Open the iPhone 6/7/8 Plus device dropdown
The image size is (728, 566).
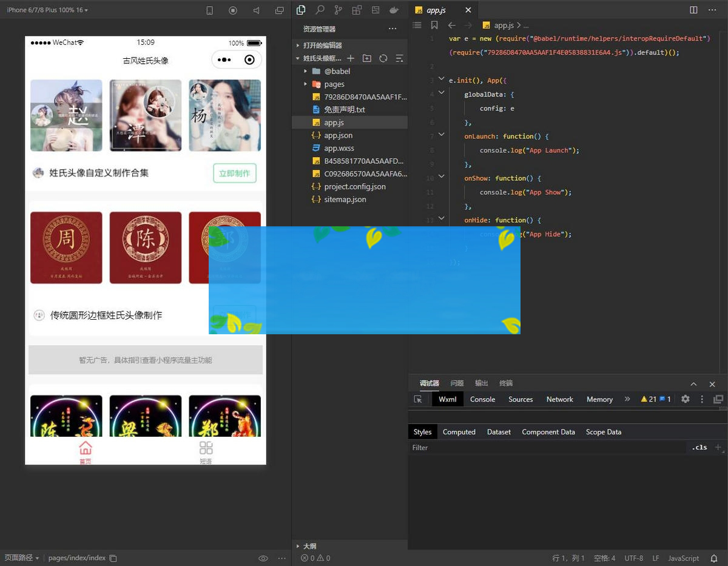point(47,10)
